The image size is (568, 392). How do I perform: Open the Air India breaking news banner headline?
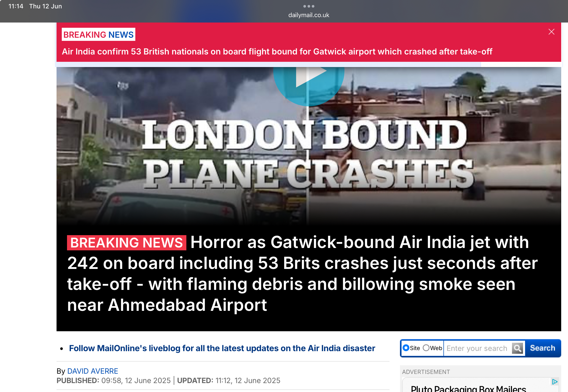tap(277, 52)
